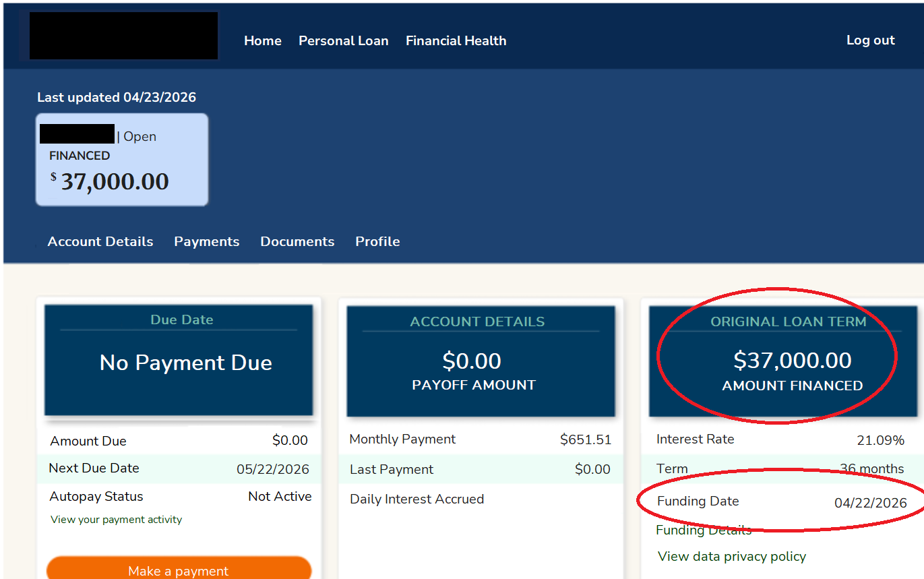Click the No Payment Due panel
Image resolution: width=924 pixels, height=579 pixels.
pos(179,361)
